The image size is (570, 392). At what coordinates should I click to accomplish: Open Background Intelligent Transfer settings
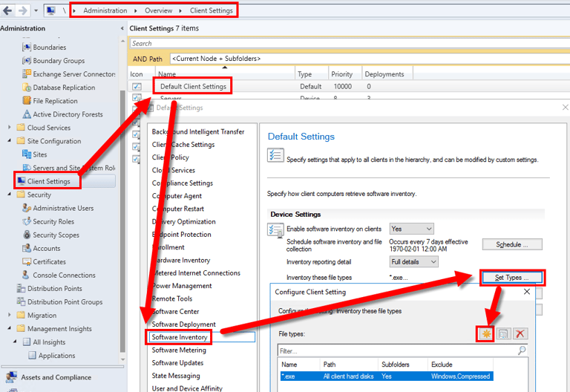tap(198, 131)
